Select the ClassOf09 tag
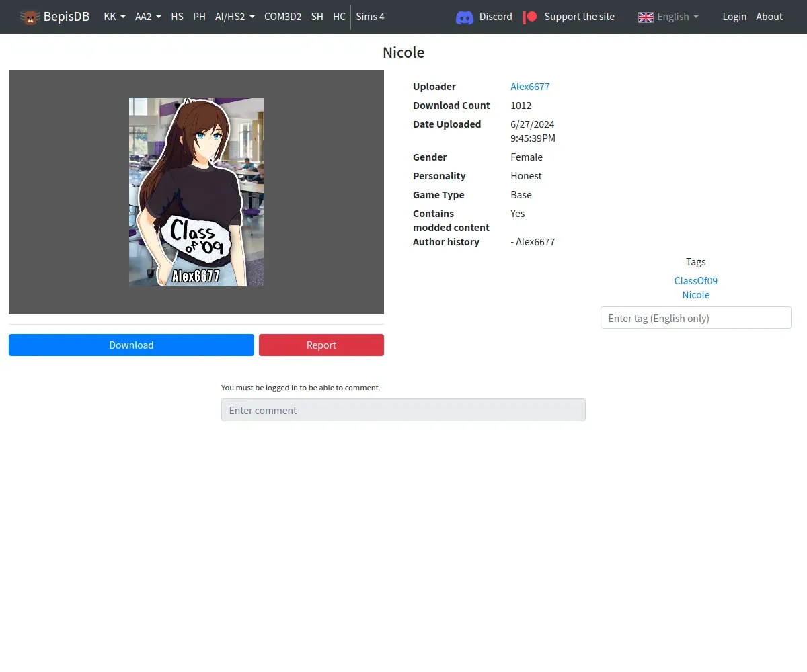The height and width of the screenshot is (672, 807). point(695,281)
